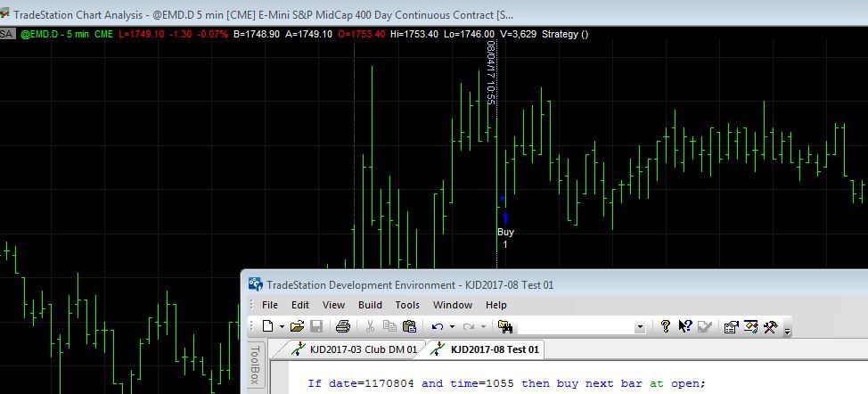Click the Verify checkmark icon

tap(704, 326)
